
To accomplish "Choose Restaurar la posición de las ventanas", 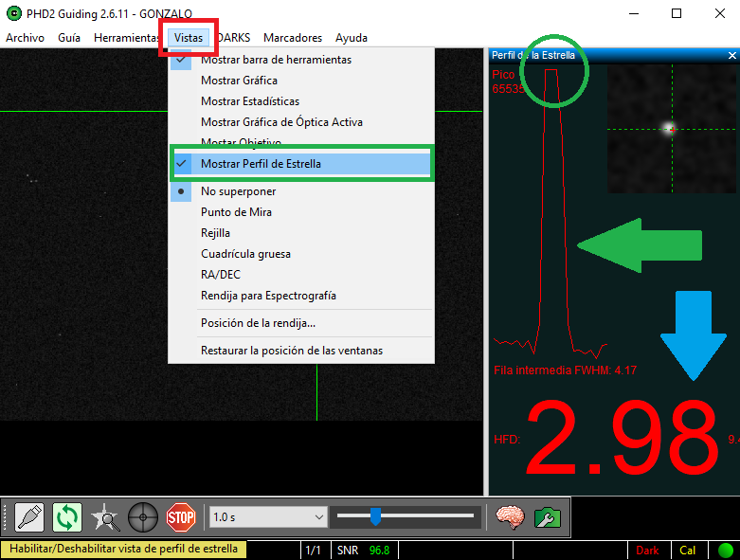I will coord(301,350).
